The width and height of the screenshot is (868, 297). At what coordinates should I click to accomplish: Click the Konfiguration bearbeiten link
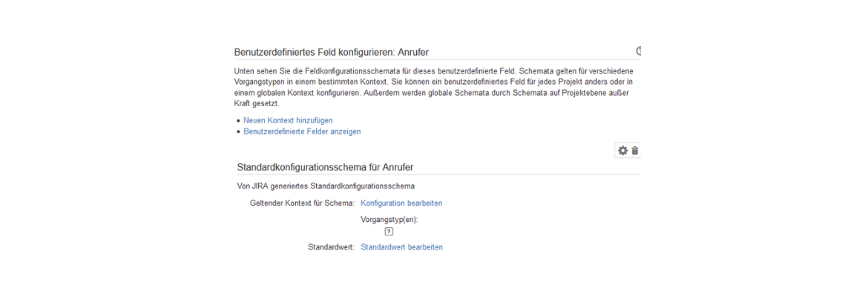(x=401, y=203)
